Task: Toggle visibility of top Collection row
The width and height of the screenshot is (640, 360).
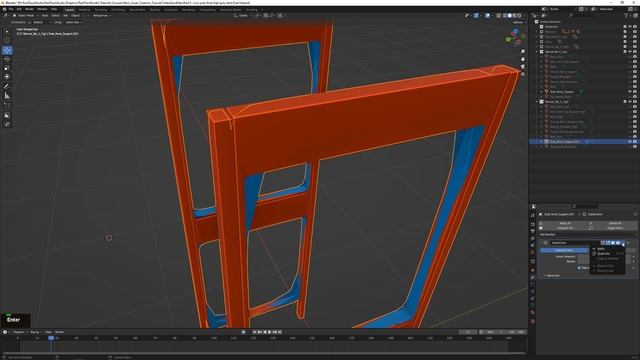Action: [630, 27]
